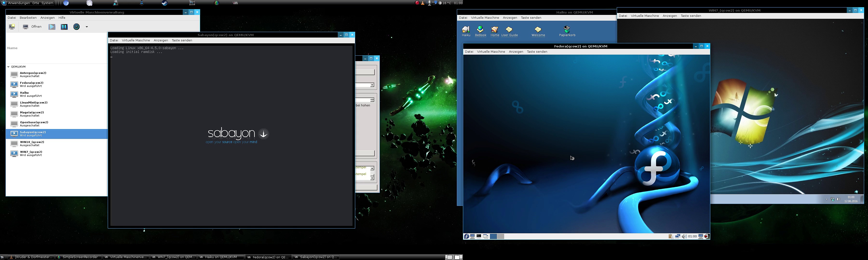Open Taste senden menu in Sabayon window
Viewport: 868px width, 260px height.
click(182, 40)
